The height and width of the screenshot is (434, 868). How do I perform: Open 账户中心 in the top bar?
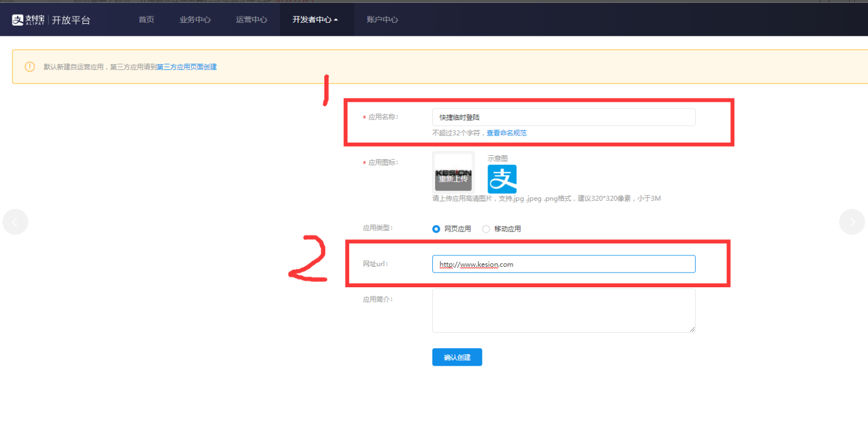pyautogui.click(x=382, y=20)
